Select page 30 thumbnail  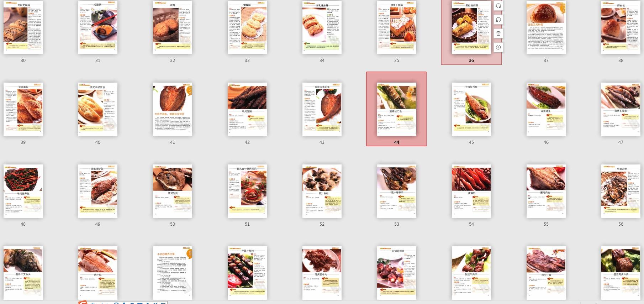pos(23,27)
